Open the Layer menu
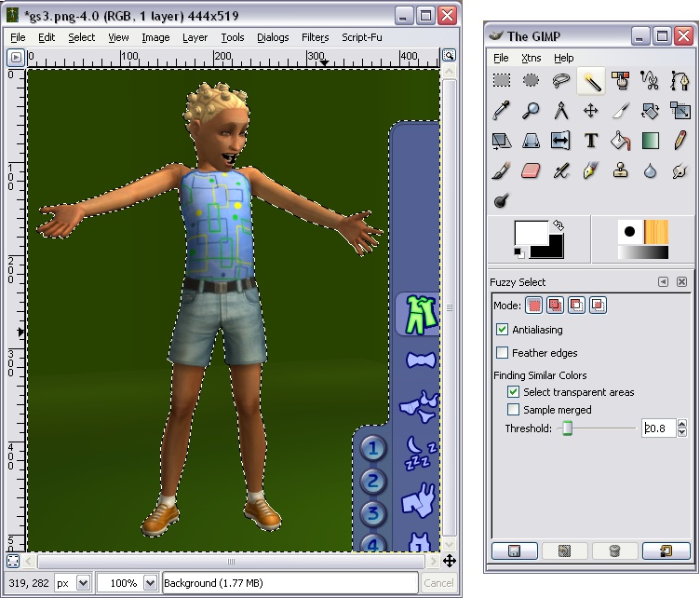700x598 pixels. click(195, 37)
